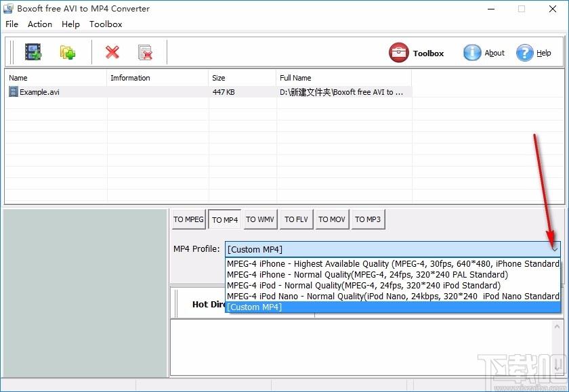Click the Help text link in the toolbar

click(543, 53)
